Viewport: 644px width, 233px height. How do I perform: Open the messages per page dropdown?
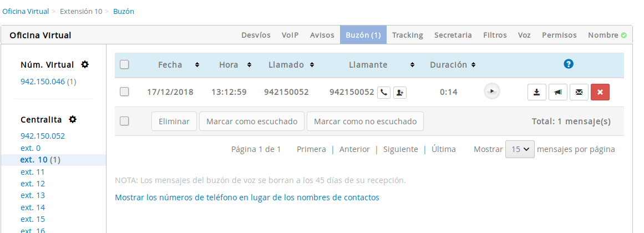tap(520, 149)
